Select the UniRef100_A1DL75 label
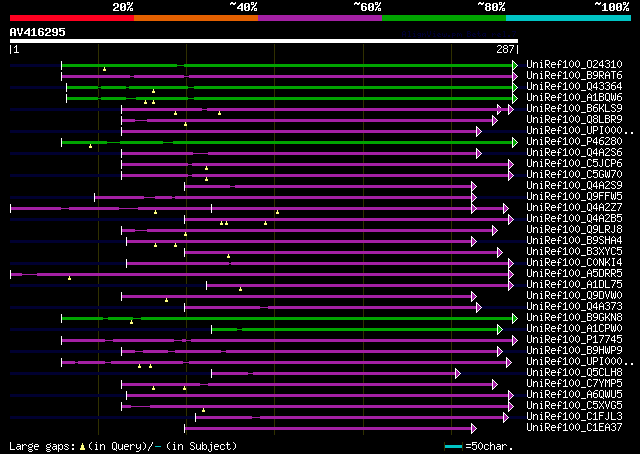 pos(574,285)
